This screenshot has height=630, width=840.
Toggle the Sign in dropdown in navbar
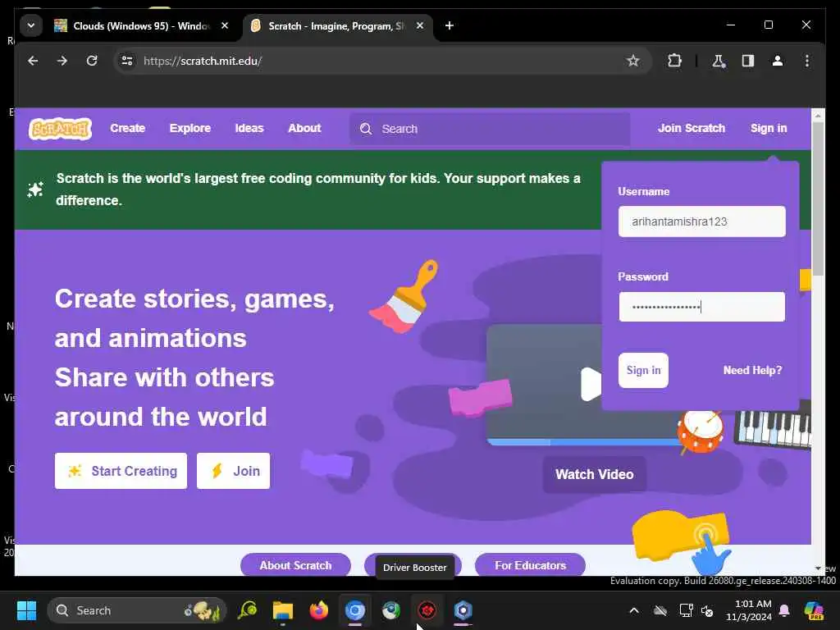(x=768, y=129)
